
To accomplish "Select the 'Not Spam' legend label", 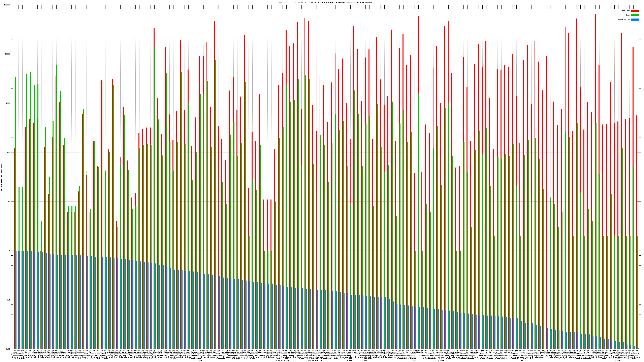I will point(626,11).
